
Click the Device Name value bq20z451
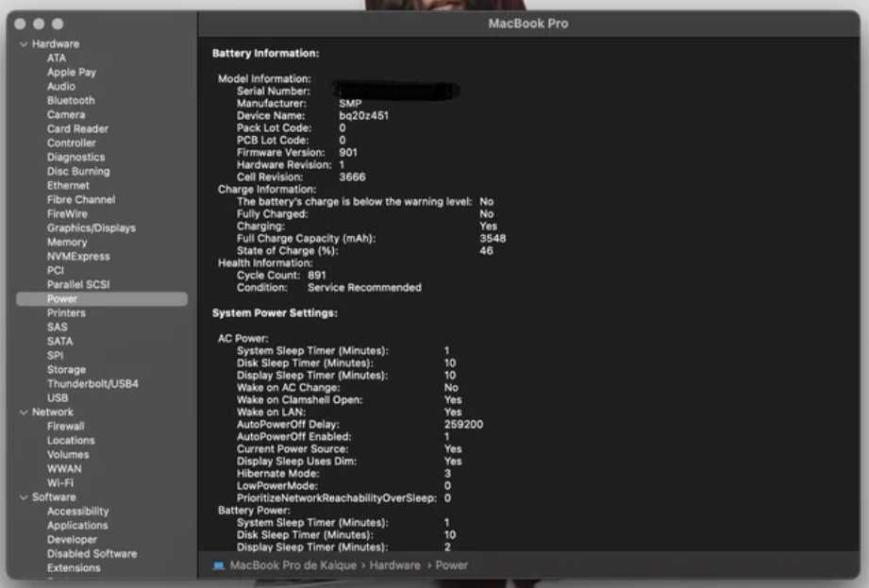(x=363, y=116)
